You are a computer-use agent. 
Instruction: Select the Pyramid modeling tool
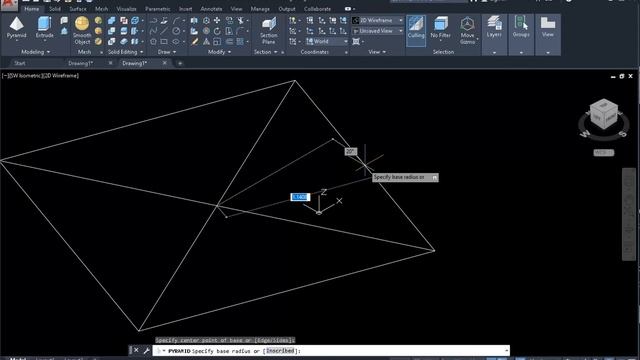[16, 28]
